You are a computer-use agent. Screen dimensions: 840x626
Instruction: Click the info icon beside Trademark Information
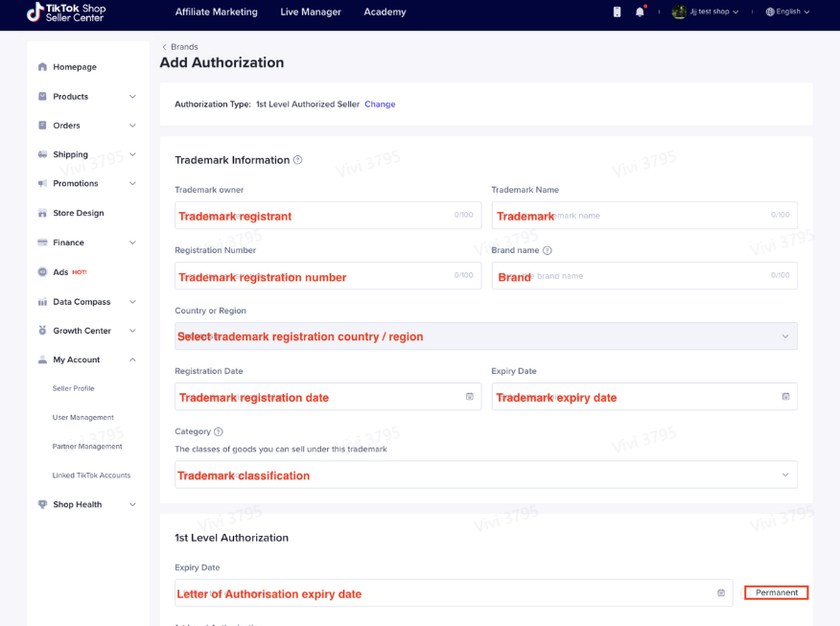pos(298,160)
